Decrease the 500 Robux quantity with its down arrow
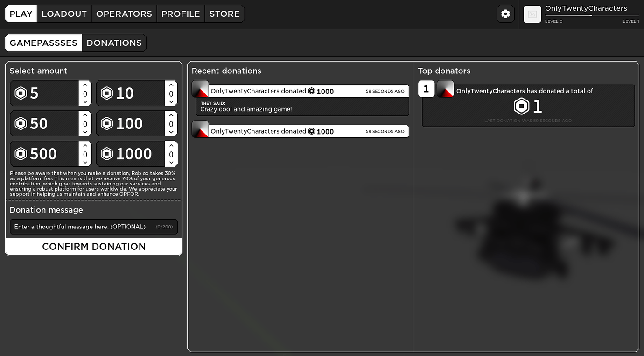This screenshot has height=356, width=644. click(x=85, y=163)
